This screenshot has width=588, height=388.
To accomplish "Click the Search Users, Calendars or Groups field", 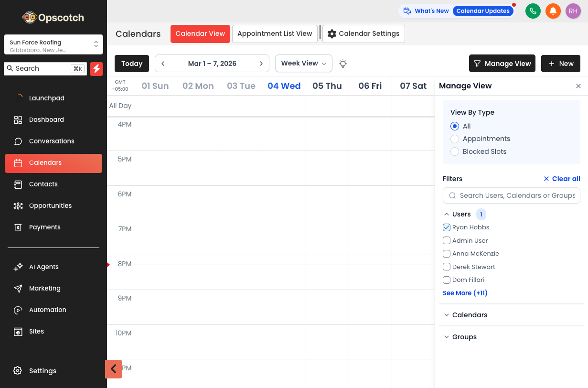I will click(516, 195).
